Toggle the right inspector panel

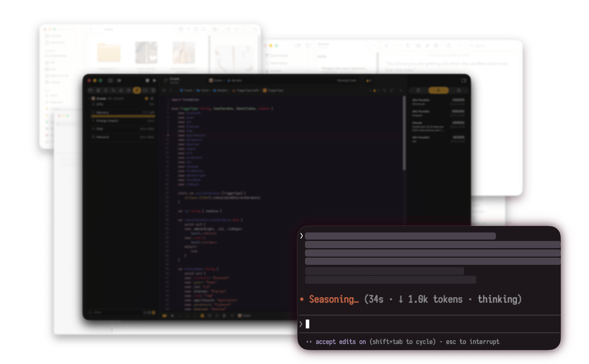[x=464, y=80]
